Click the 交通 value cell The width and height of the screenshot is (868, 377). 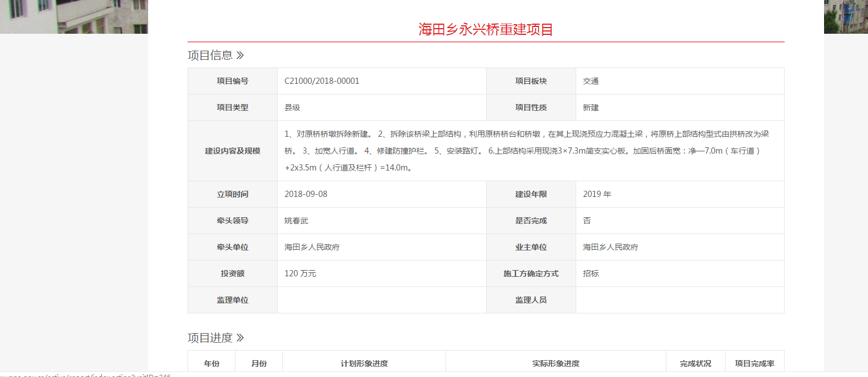tap(680, 81)
